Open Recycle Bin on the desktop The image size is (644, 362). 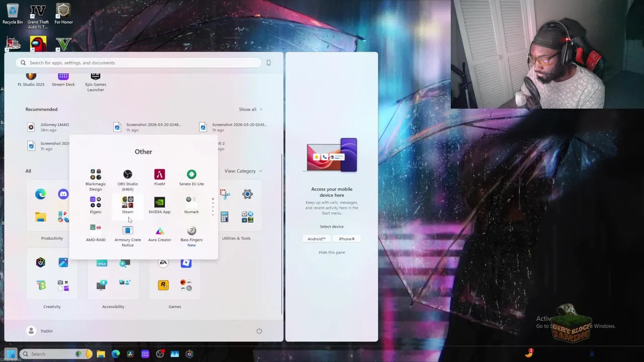13,14
